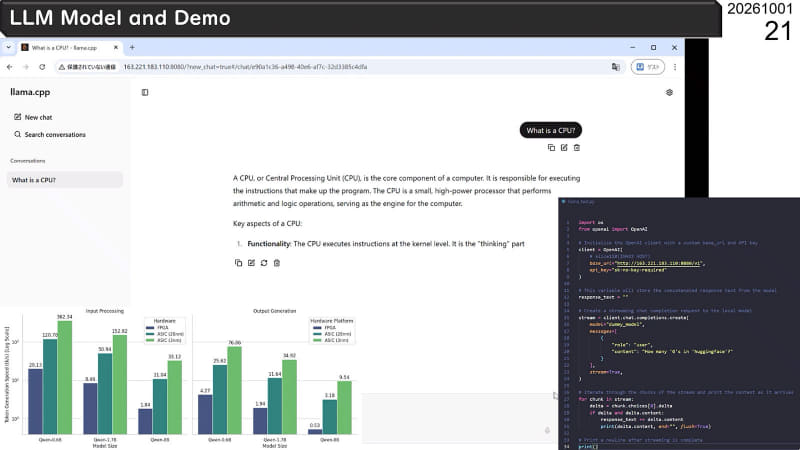This screenshot has height=450, width=800.
Task: Edit the assistant's CPU response
Action: tap(251, 263)
